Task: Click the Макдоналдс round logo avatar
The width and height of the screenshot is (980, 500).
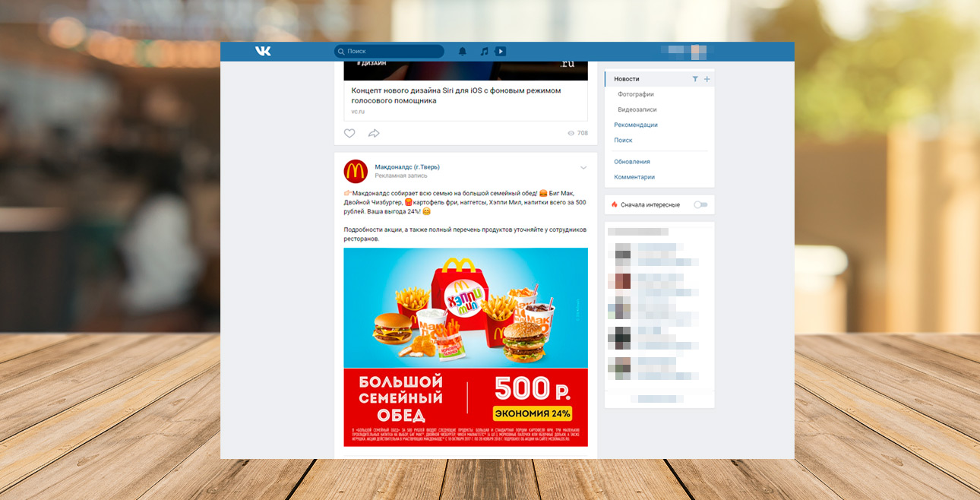Action: (x=356, y=171)
